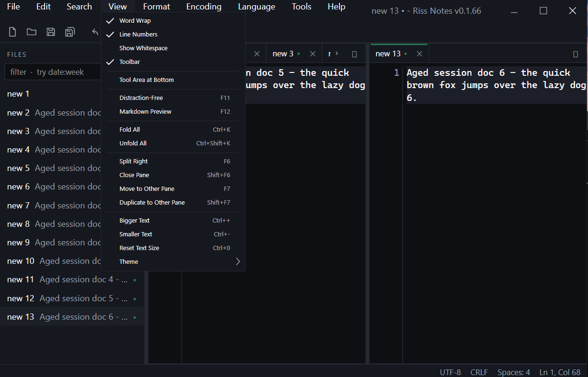Toggle Line Numbers in View menu
The image size is (588, 377).
pos(173,35)
